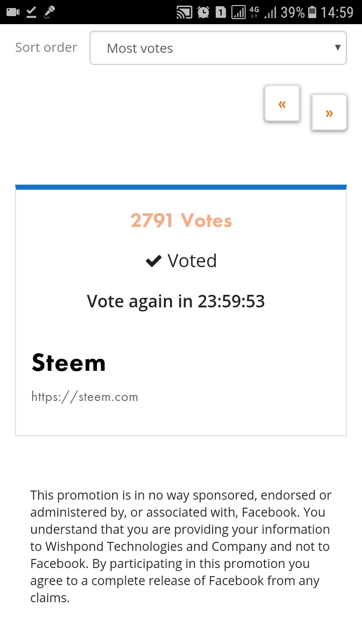Viewport: 362px width, 644px height.
Task: Open the Most votes sort dropdown
Action: (x=218, y=48)
